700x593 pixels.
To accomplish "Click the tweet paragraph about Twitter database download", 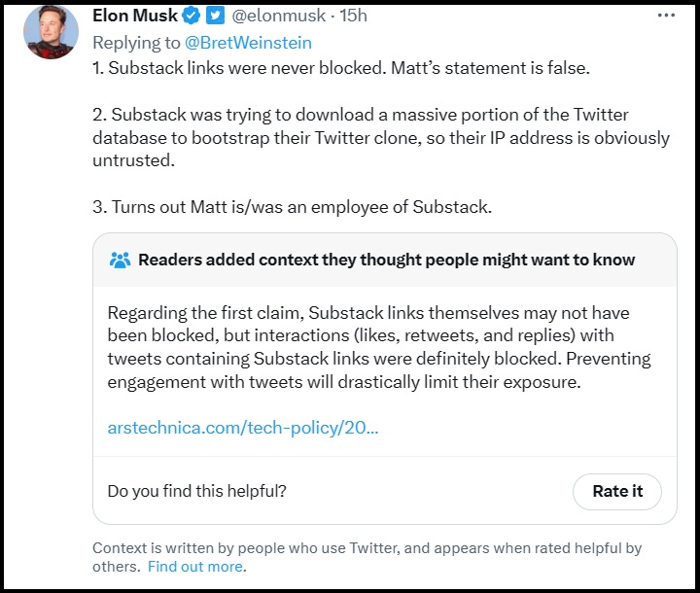I will [x=381, y=137].
